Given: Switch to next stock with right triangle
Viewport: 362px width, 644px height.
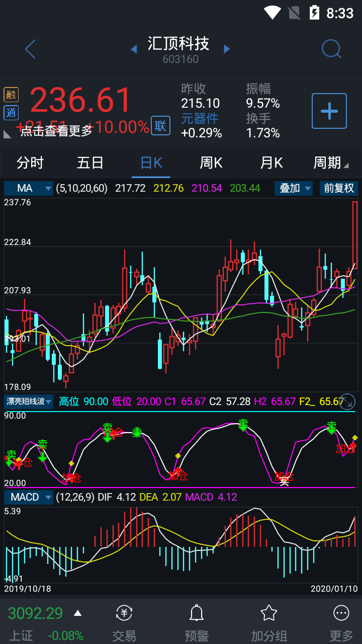Looking at the screenshot, I should 227,49.
